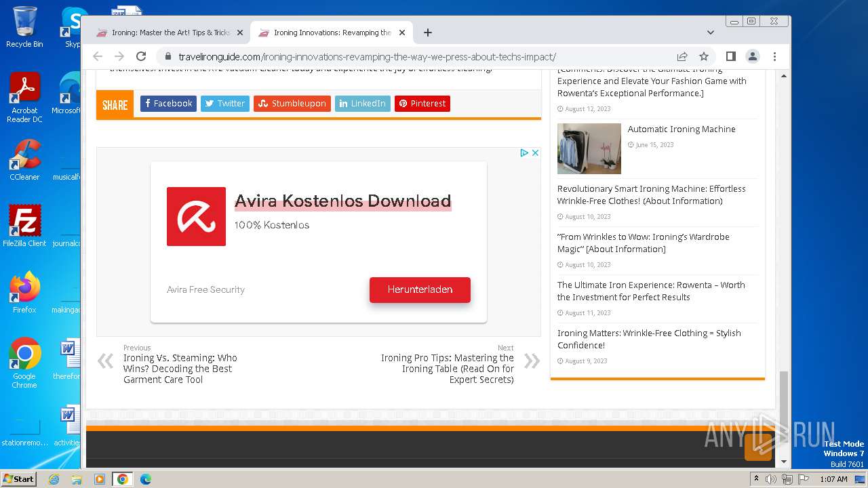Toggle the browser side panel
This screenshot has width=868, height=488.
tap(730, 57)
